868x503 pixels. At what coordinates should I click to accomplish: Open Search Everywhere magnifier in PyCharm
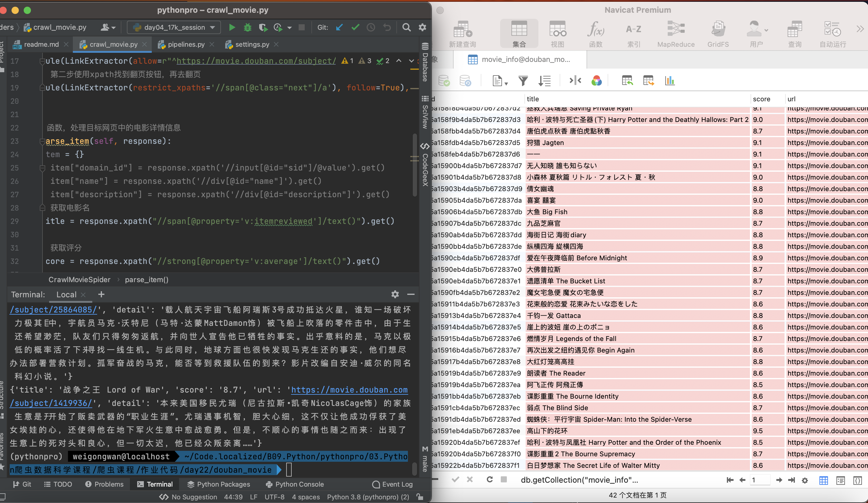point(406,27)
